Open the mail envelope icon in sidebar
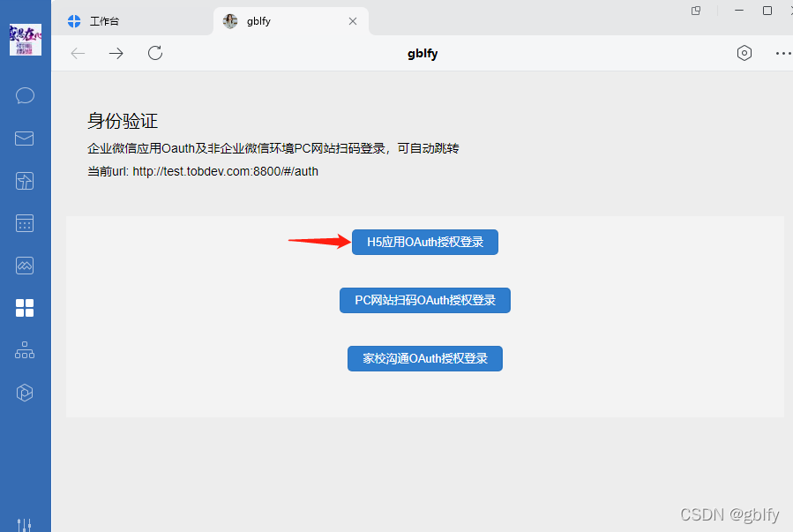The width and height of the screenshot is (793, 532). [25, 138]
